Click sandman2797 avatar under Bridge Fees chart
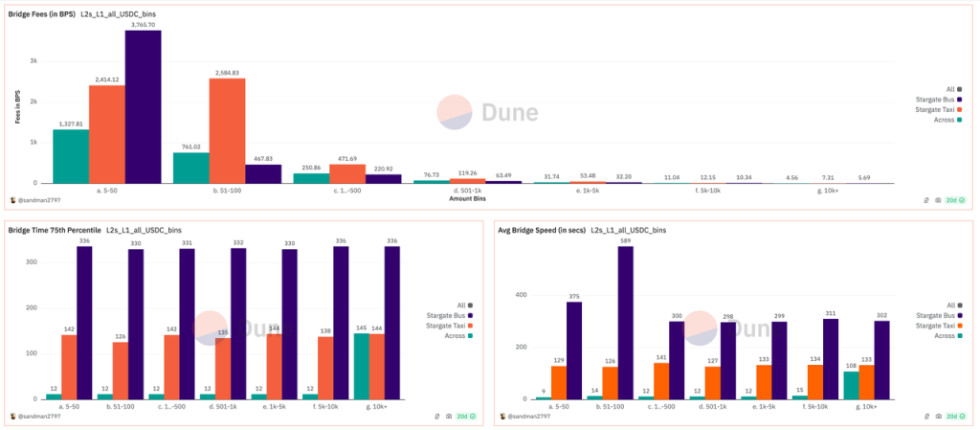This screenshot has width=980, height=430. [x=12, y=200]
